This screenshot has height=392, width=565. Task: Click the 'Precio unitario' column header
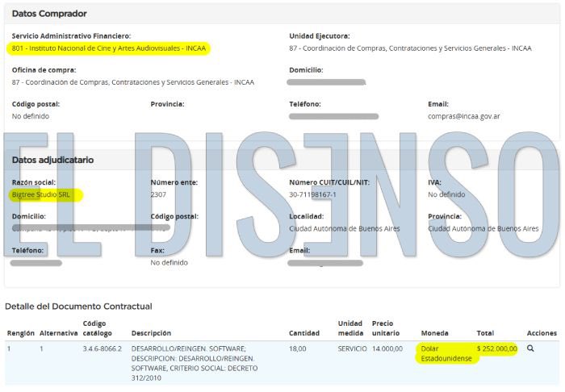(x=386, y=328)
